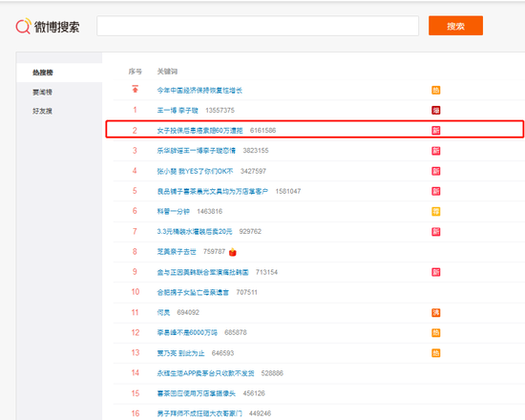This screenshot has width=525, height=420.
Task: Click rank number 1
Action: (x=135, y=110)
